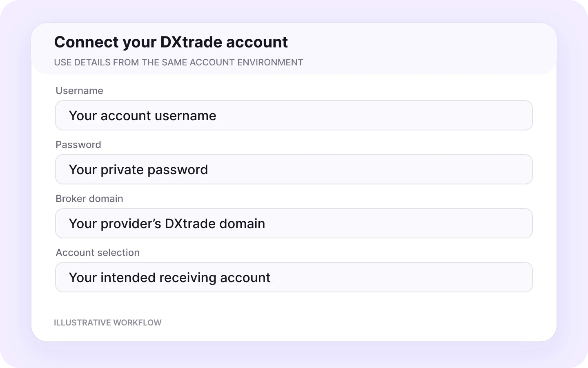The image size is (588, 368).
Task: Select the Broker domain input field
Action: [x=294, y=223]
